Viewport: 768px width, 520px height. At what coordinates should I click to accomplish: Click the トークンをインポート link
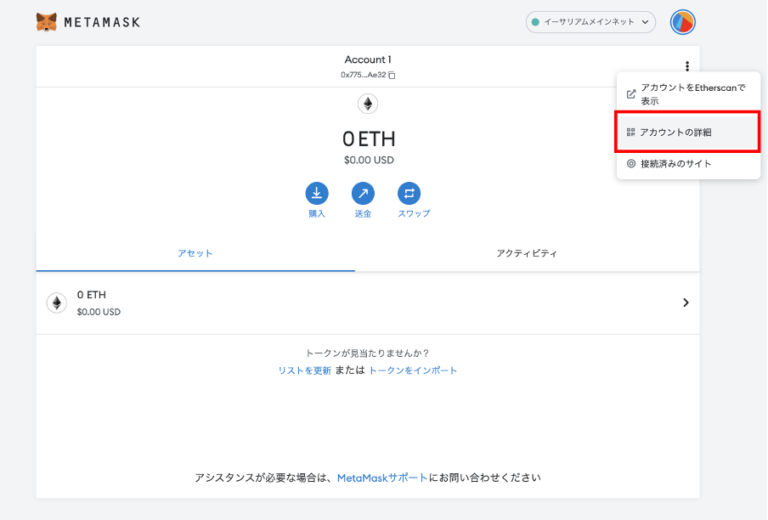[x=413, y=370]
